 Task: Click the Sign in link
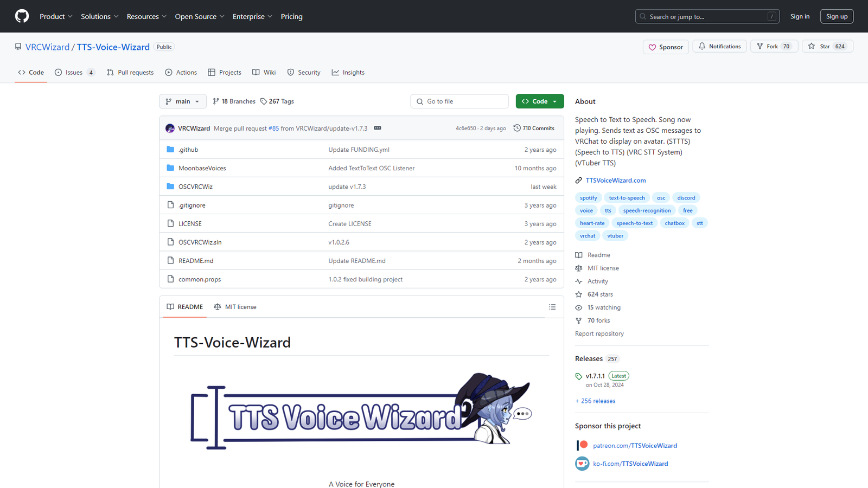click(800, 17)
